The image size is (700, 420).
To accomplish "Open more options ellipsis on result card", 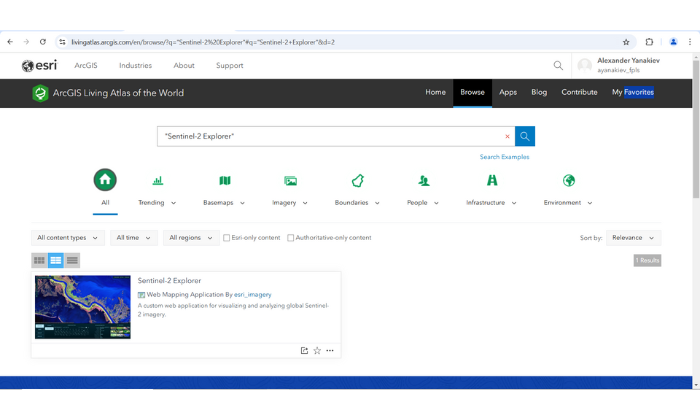I will tap(330, 350).
